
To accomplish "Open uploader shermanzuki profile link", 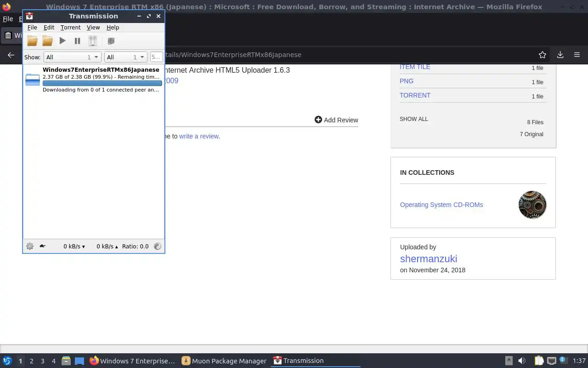I will tap(429, 259).
